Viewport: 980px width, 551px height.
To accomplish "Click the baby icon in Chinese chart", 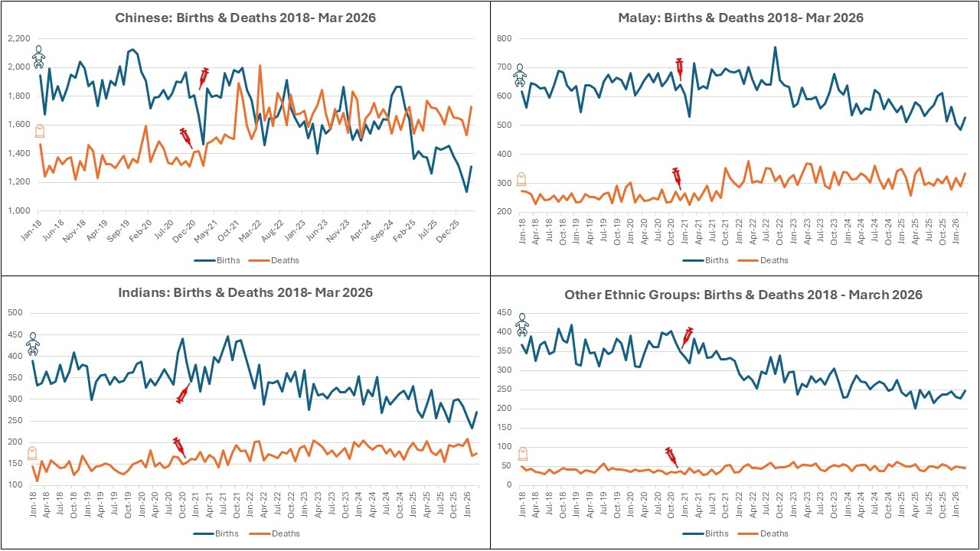I will tap(38, 57).
